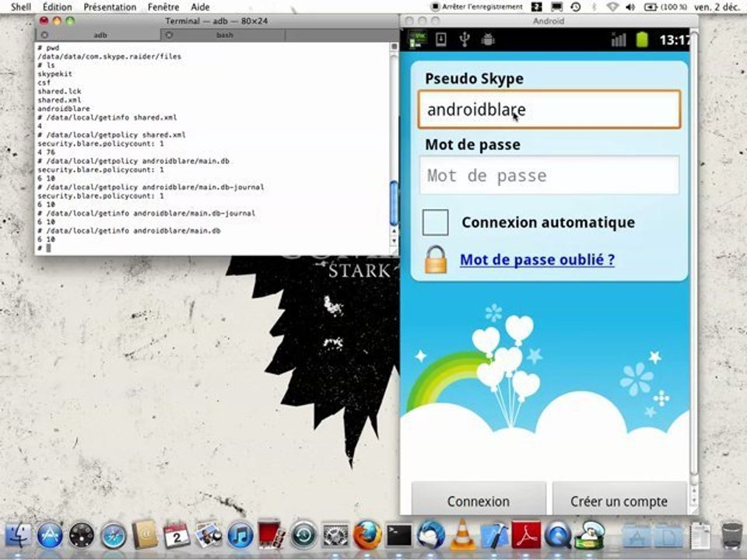747x560 pixels.
Task: Click the Time Machine menu bar icon
Action: click(x=576, y=7)
